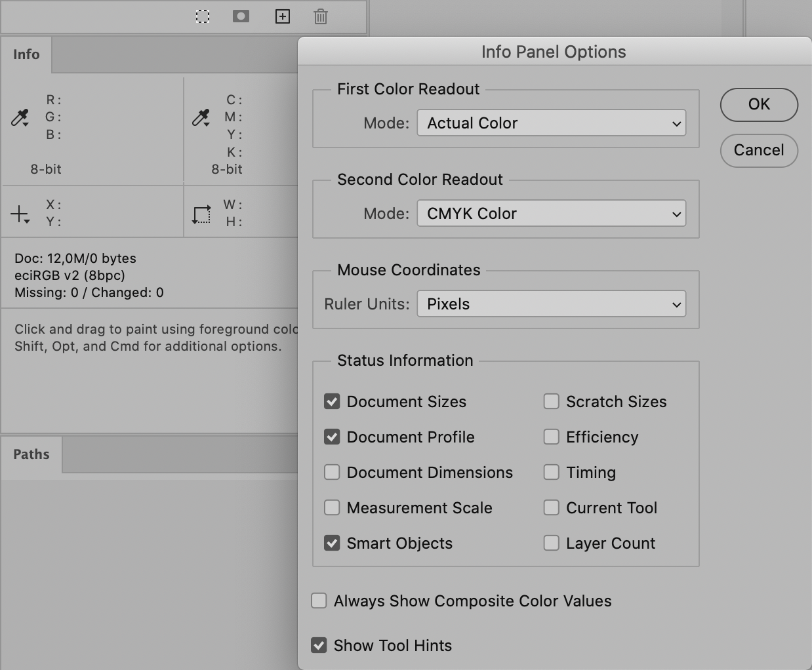Click the Add mask icon in the toolbar
The image size is (812, 670).
click(x=240, y=16)
